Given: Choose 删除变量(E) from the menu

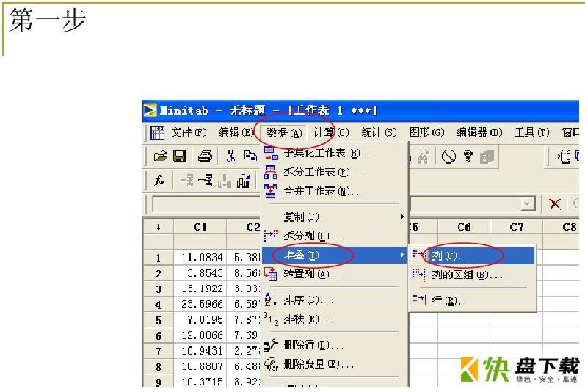Looking at the screenshot, I should (x=335, y=364).
